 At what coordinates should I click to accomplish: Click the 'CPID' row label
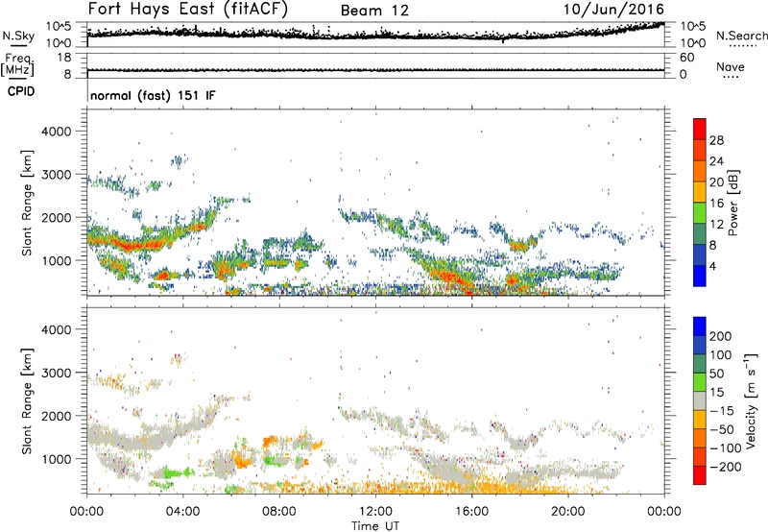(21, 91)
